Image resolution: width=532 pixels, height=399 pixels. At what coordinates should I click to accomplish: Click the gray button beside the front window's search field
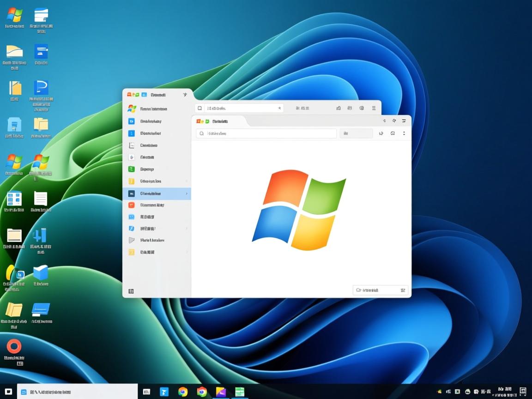click(x=356, y=133)
